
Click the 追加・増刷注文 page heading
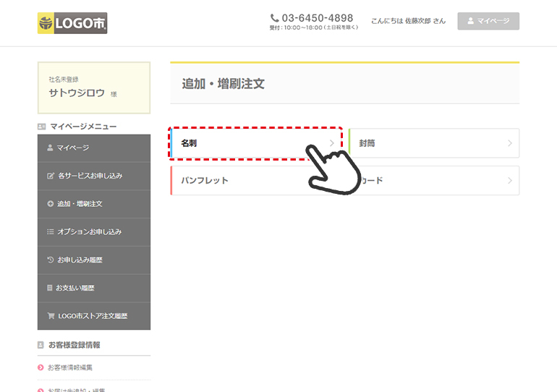(223, 84)
